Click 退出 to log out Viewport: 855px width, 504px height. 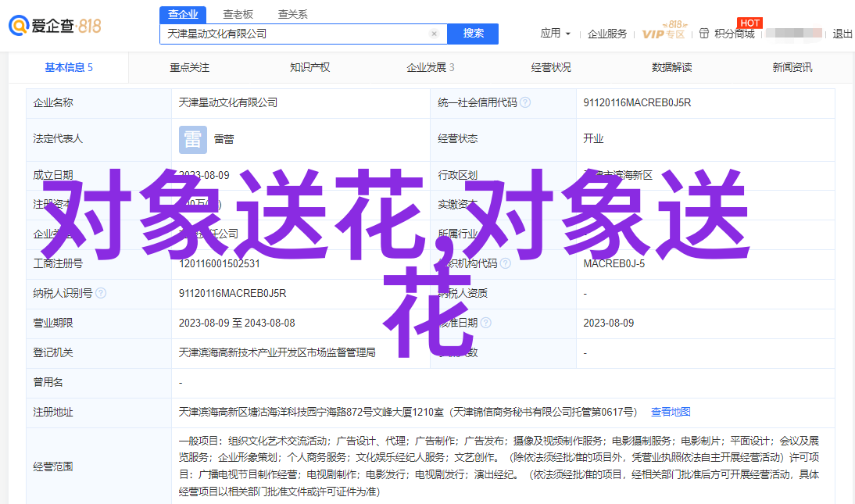[842, 34]
